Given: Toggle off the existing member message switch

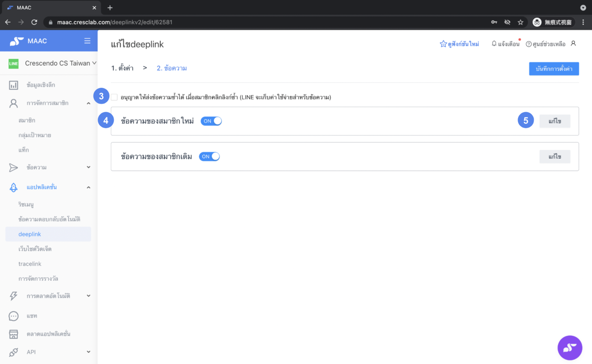Looking at the screenshot, I should (x=209, y=156).
